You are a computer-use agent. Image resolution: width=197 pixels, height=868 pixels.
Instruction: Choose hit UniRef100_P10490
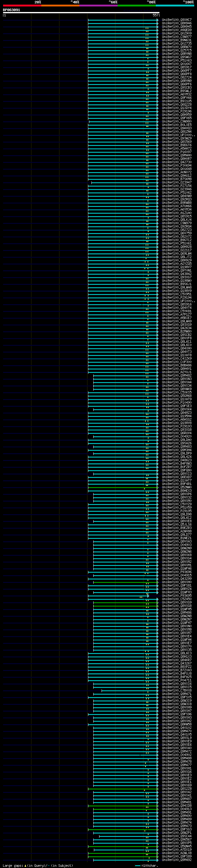tap(177, 403)
